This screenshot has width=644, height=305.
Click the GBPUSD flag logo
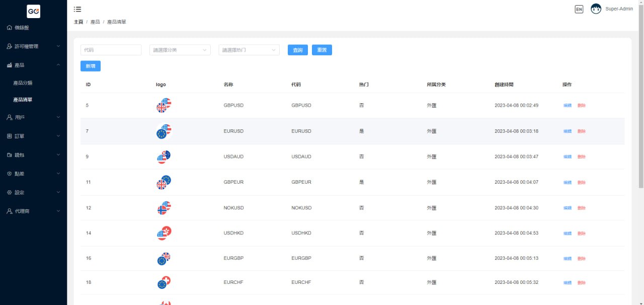164,105
